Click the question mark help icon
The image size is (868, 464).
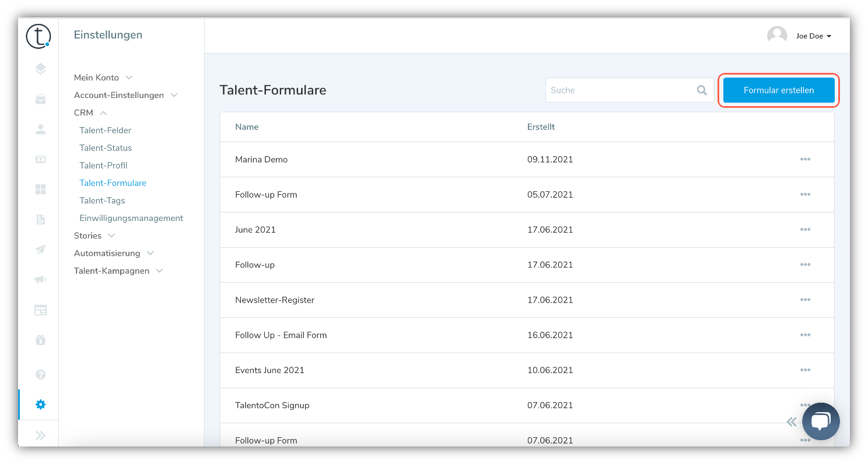(x=40, y=375)
